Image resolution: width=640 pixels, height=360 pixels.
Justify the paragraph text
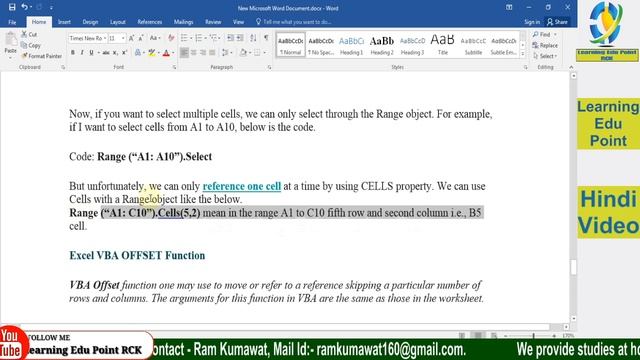pos(212,53)
